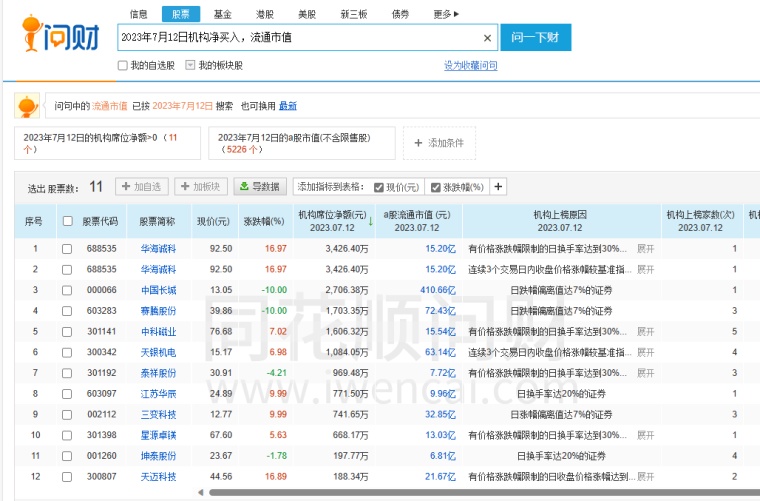Switch to the 新三板 tab
The image size is (760, 501).
(354, 14)
